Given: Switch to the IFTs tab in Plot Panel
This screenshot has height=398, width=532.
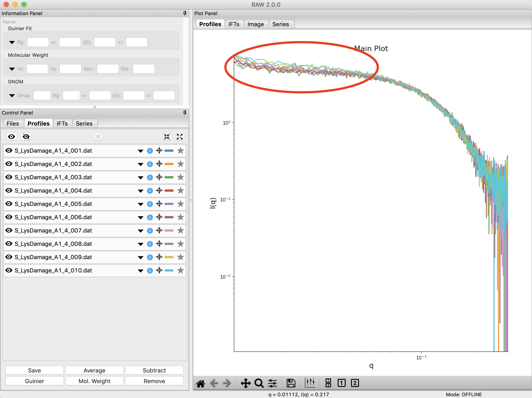Looking at the screenshot, I should tap(234, 24).
